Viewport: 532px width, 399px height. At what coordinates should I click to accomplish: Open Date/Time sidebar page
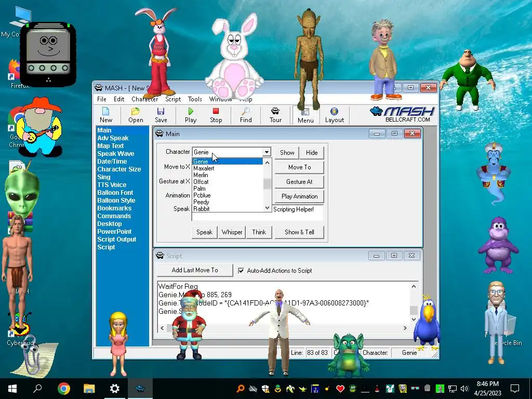(112, 162)
